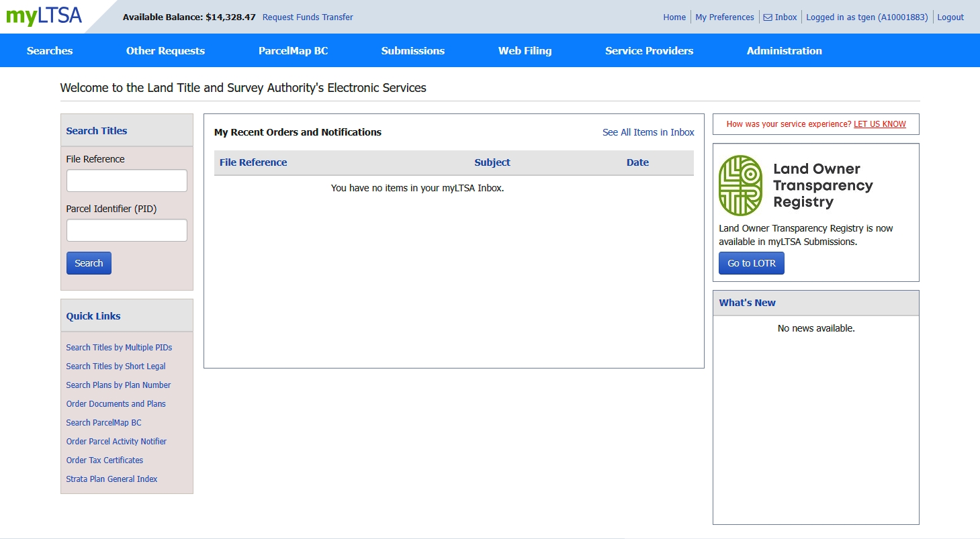
Task: Click Request Funds Transfer link
Action: pyautogui.click(x=308, y=17)
